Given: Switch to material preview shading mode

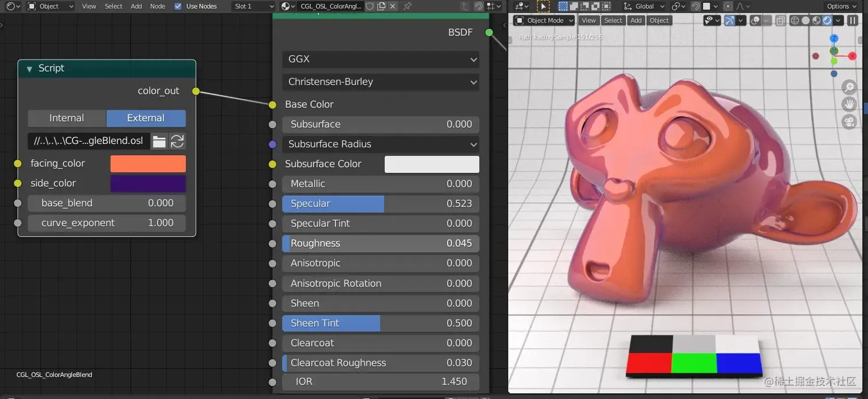Looking at the screenshot, I should 816,21.
